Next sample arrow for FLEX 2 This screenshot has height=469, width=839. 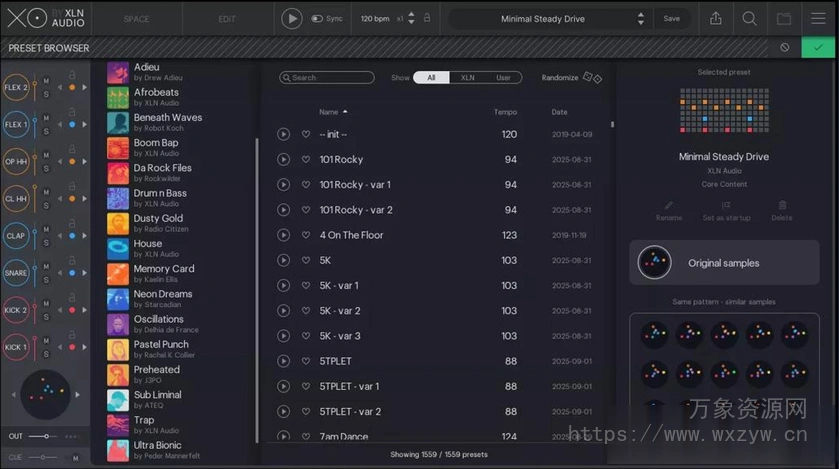84,87
